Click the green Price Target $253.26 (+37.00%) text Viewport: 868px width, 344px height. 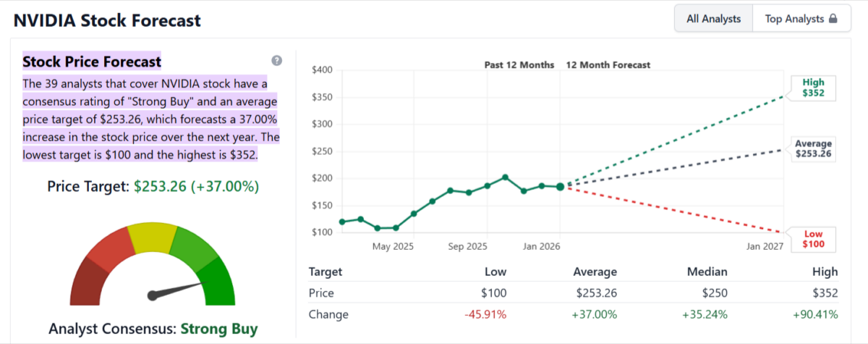[197, 186]
